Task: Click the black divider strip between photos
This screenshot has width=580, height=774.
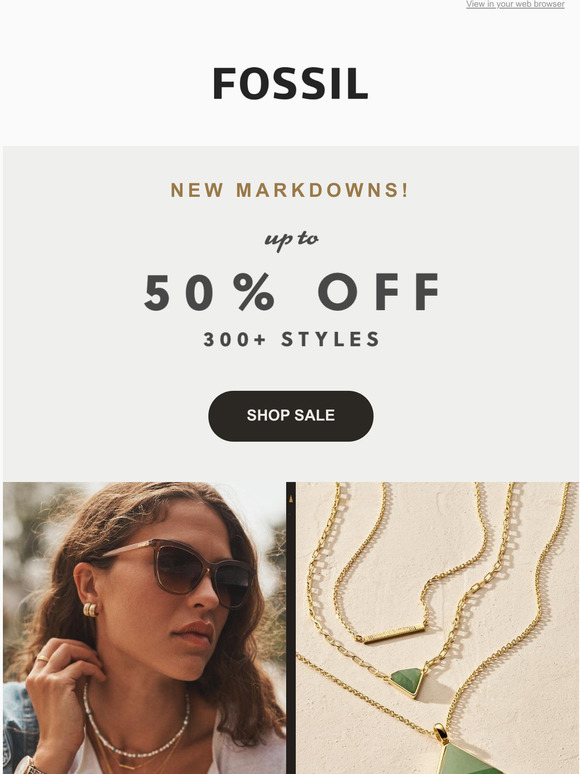Action: coord(291,628)
